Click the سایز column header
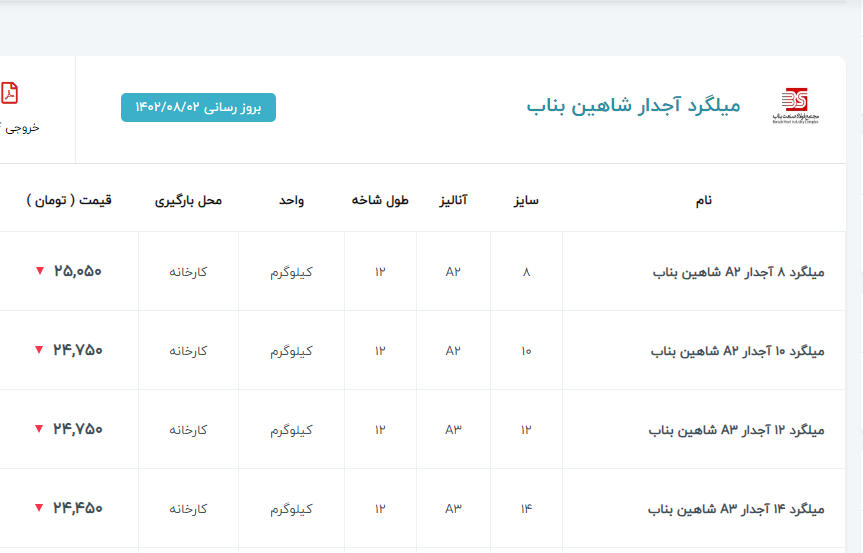The height and width of the screenshot is (553, 863). [526, 200]
